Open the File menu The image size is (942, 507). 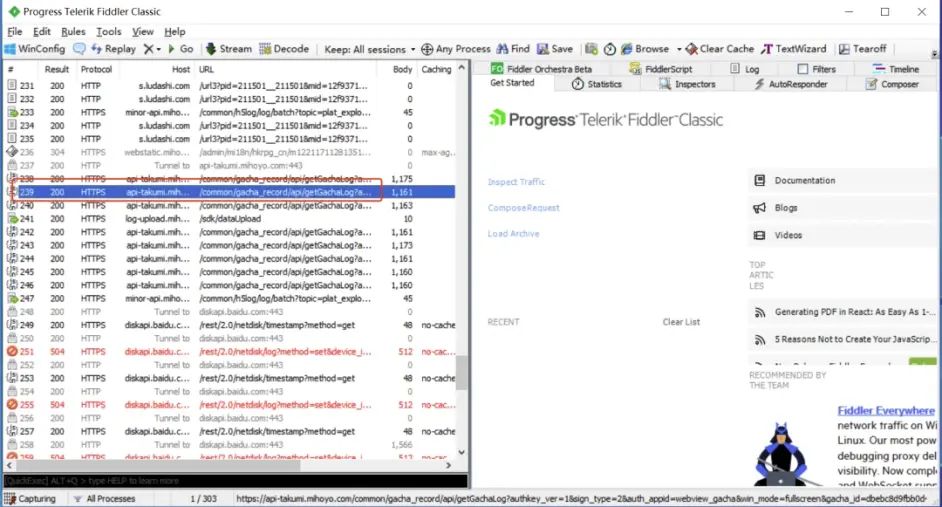pyautogui.click(x=14, y=31)
